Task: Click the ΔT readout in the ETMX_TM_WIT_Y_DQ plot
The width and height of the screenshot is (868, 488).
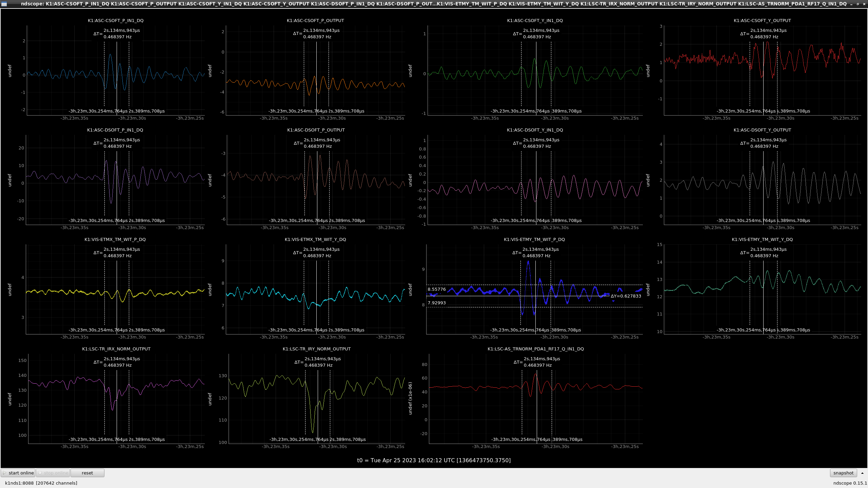Action: point(316,252)
